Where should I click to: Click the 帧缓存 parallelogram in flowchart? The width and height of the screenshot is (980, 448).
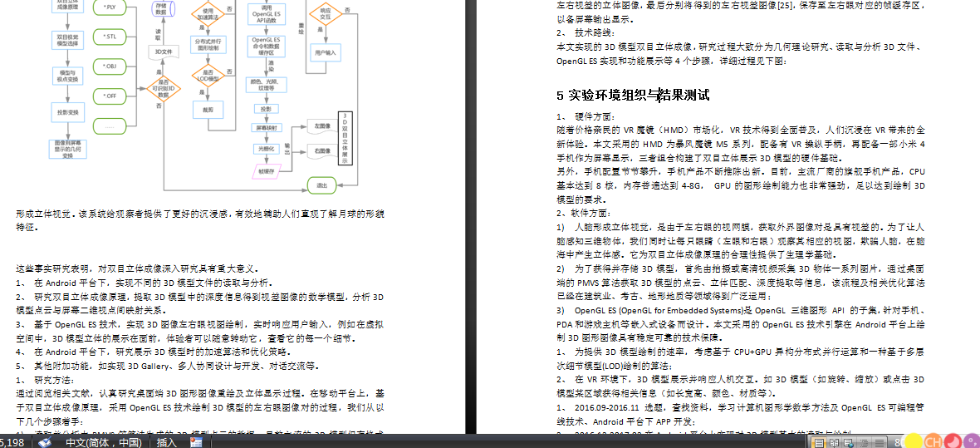click(x=267, y=170)
